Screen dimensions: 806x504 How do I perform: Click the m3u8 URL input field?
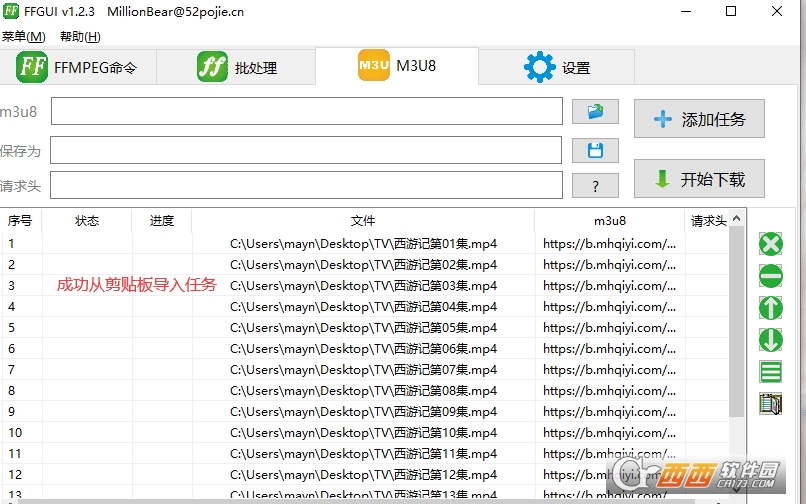point(306,111)
